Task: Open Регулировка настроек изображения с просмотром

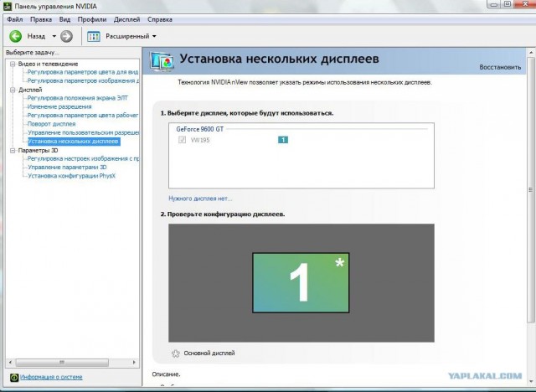Action: [x=83, y=158]
